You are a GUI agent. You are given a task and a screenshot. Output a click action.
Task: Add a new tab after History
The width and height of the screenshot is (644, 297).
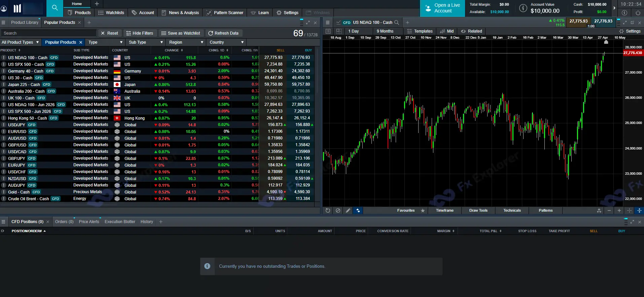point(161,222)
